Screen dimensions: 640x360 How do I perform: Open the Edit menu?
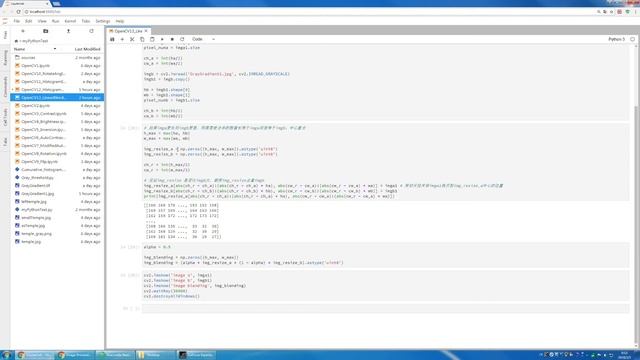click(29, 21)
